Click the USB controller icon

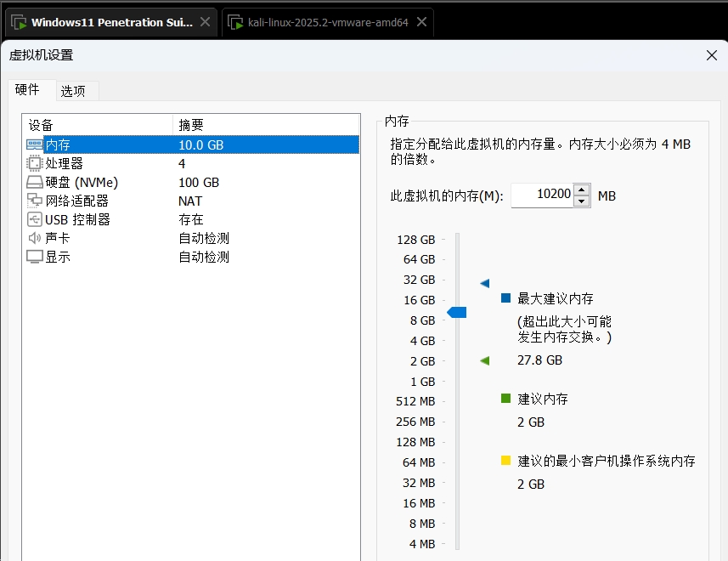(x=35, y=219)
